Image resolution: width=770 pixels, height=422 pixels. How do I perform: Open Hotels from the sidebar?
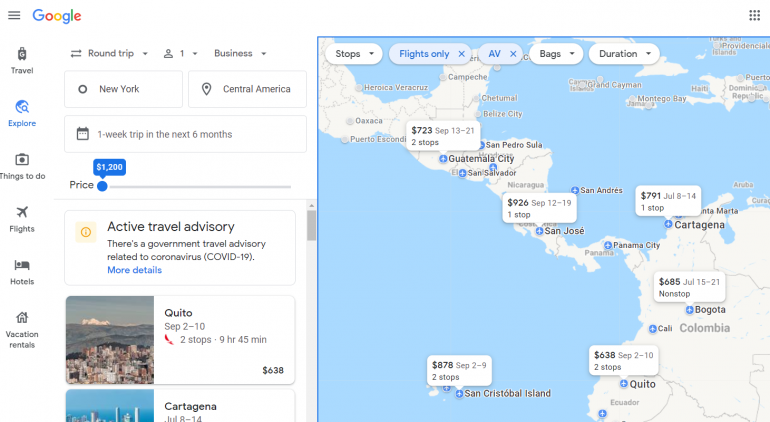click(22, 271)
